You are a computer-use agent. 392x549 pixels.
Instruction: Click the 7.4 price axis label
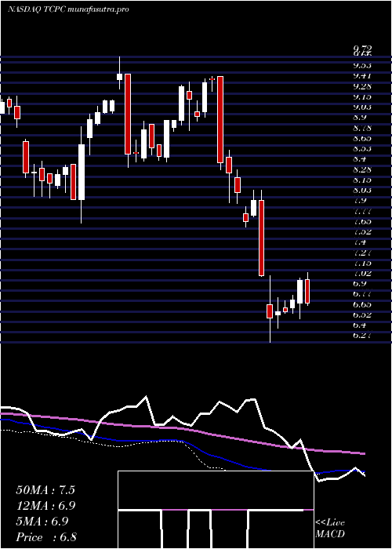360,242
